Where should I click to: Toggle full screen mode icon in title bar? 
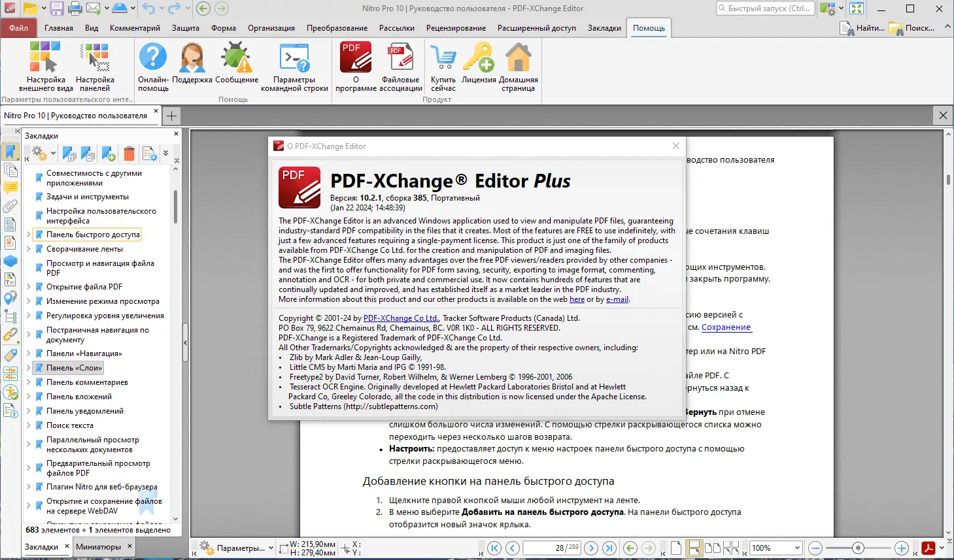[857, 8]
